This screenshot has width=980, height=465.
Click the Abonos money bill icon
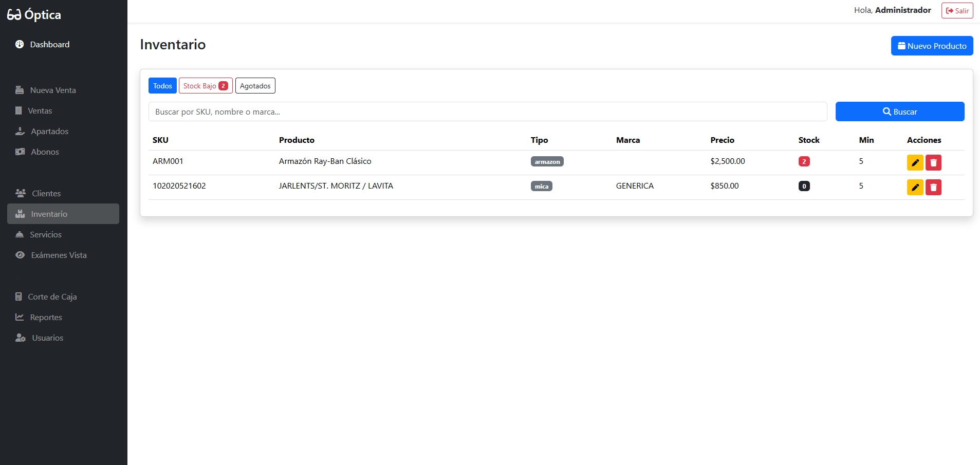20,152
